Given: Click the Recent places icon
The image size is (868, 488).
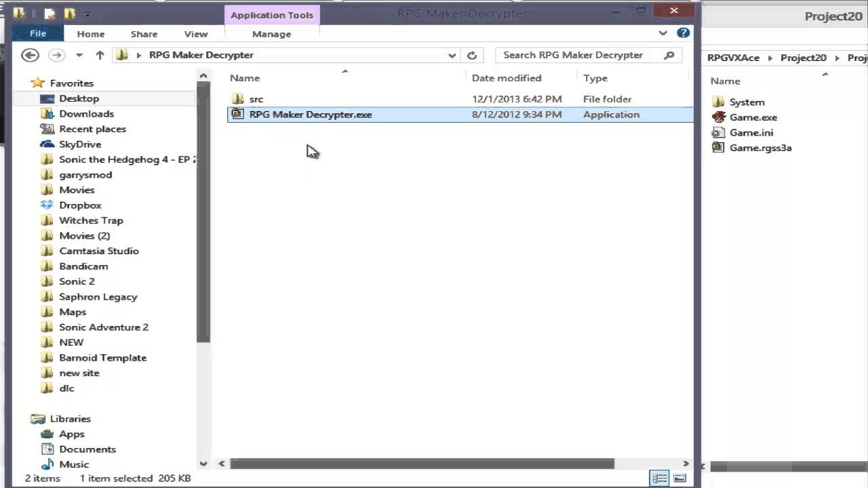Looking at the screenshot, I should click(x=47, y=129).
